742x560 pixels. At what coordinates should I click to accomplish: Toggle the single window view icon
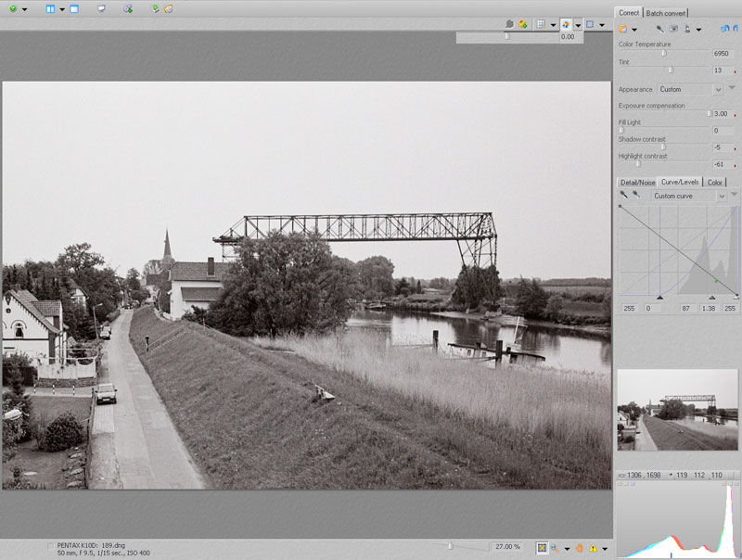(74, 8)
